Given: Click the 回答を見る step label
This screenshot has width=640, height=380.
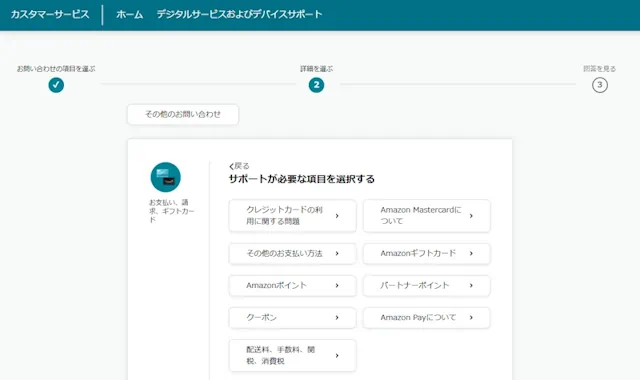Looking at the screenshot, I should point(600,69).
